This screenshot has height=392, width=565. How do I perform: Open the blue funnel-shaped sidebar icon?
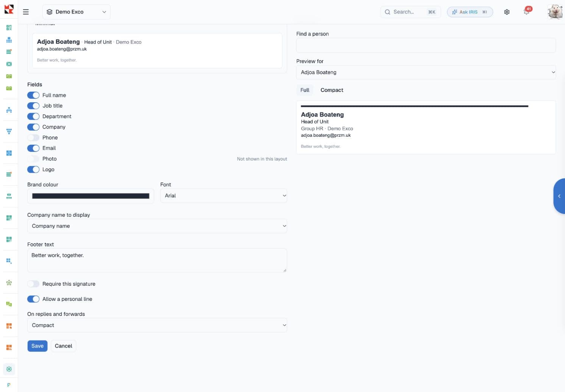pyautogui.click(x=9, y=131)
